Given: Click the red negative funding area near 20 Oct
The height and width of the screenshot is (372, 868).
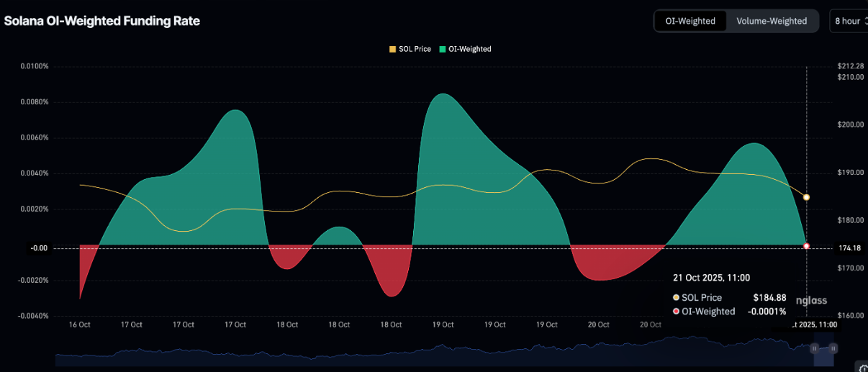Looking at the screenshot, I should [603, 266].
